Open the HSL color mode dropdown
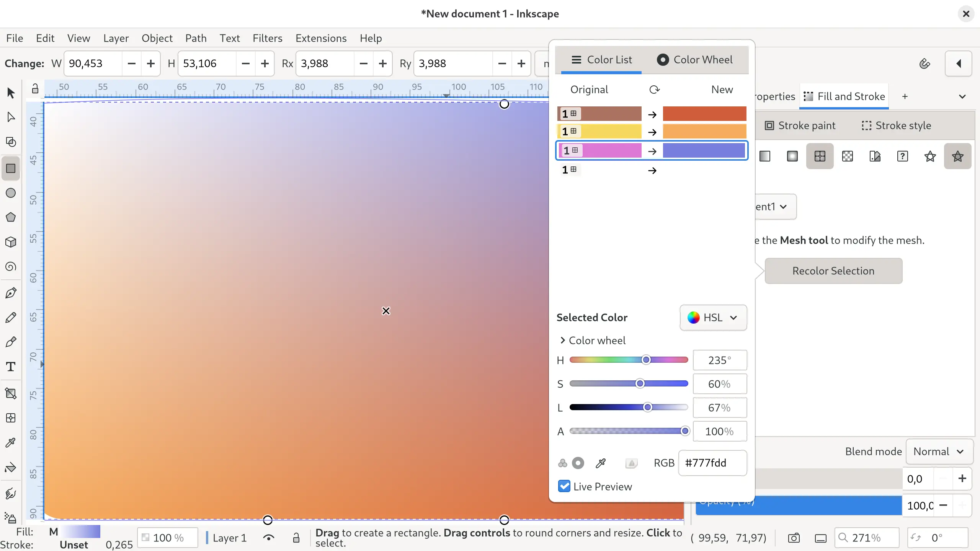This screenshot has width=980, height=551. (x=713, y=318)
